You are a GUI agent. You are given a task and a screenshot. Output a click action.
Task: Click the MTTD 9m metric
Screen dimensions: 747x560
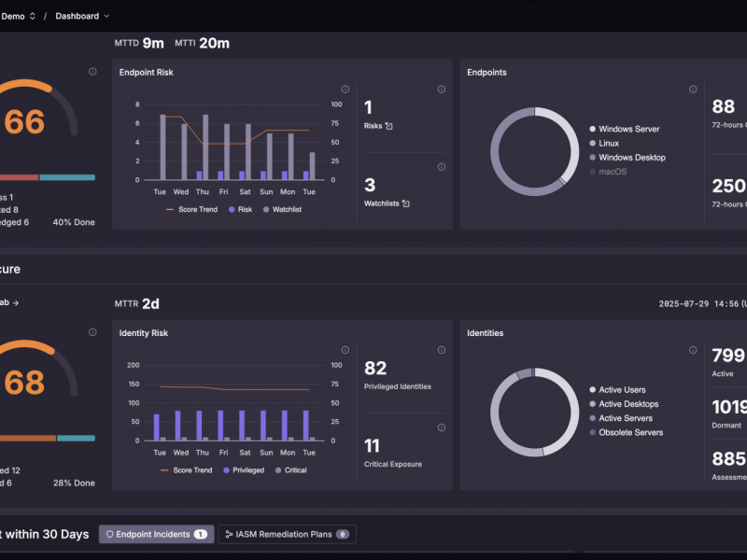pos(139,43)
